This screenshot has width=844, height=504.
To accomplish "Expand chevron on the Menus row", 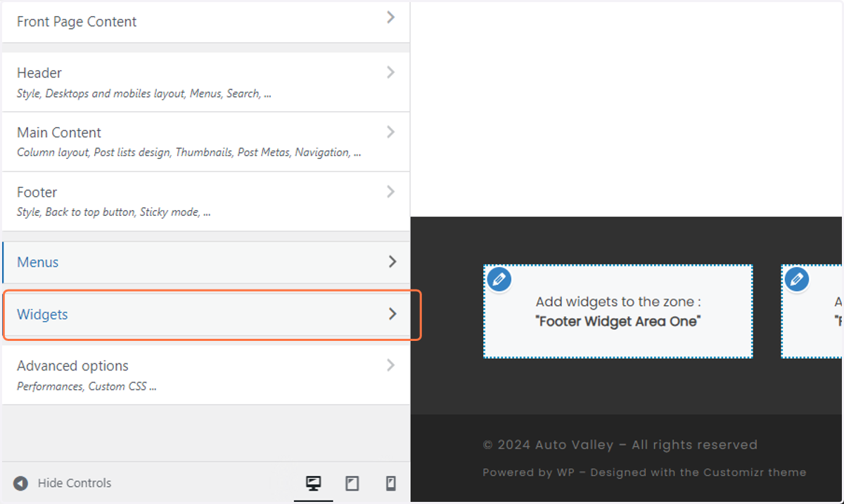I will tap(392, 261).
